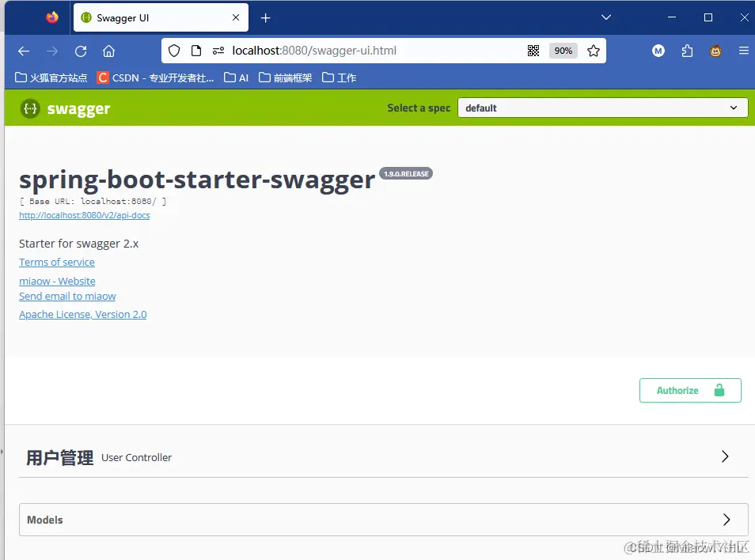This screenshot has height=560, width=755.
Task: Click the 用户管理 section title
Action: (x=59, y=457)
